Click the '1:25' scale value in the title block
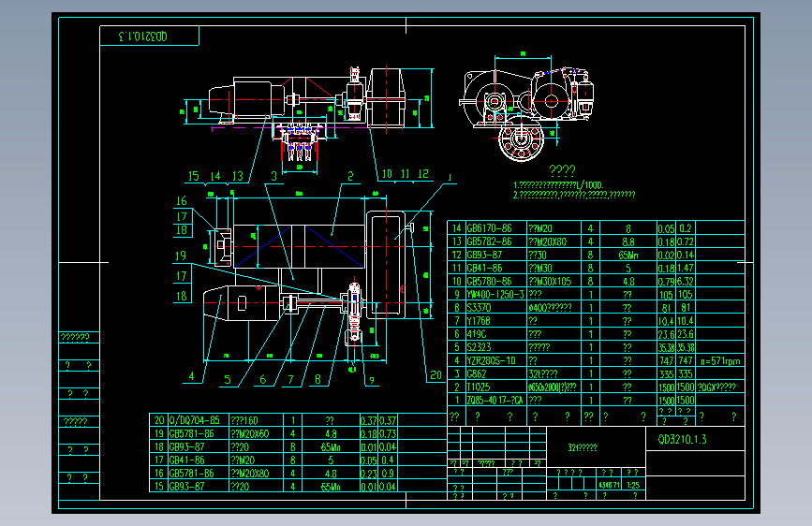 [633, 485]
